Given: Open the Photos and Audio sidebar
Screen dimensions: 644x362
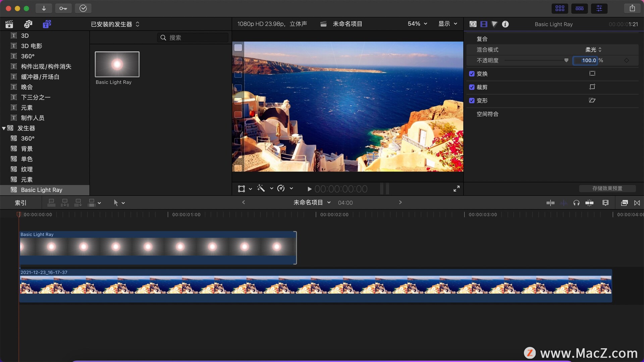Looking at the screenshot, I should coord(28,24).
